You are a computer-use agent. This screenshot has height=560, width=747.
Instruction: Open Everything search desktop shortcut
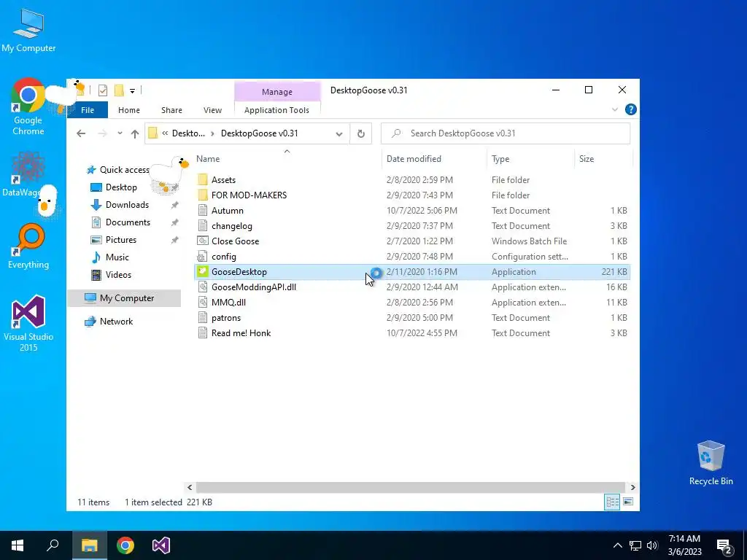[x=28, y=246]
